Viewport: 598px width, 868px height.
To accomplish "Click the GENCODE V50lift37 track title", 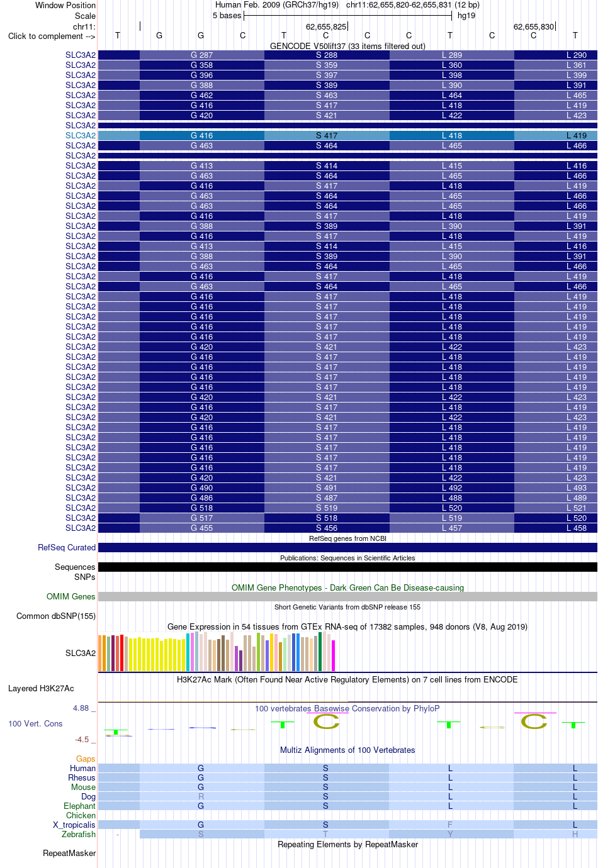I will pos(347,46).
